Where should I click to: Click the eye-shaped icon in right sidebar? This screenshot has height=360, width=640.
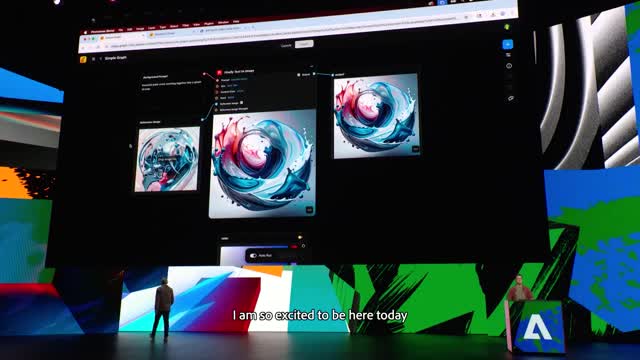click(511, 98)
